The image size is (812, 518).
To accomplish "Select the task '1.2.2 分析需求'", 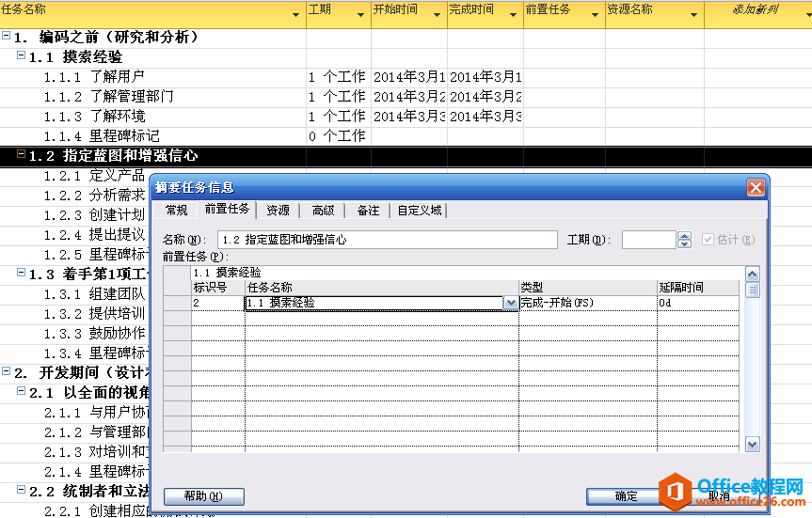I will point(94,196).
